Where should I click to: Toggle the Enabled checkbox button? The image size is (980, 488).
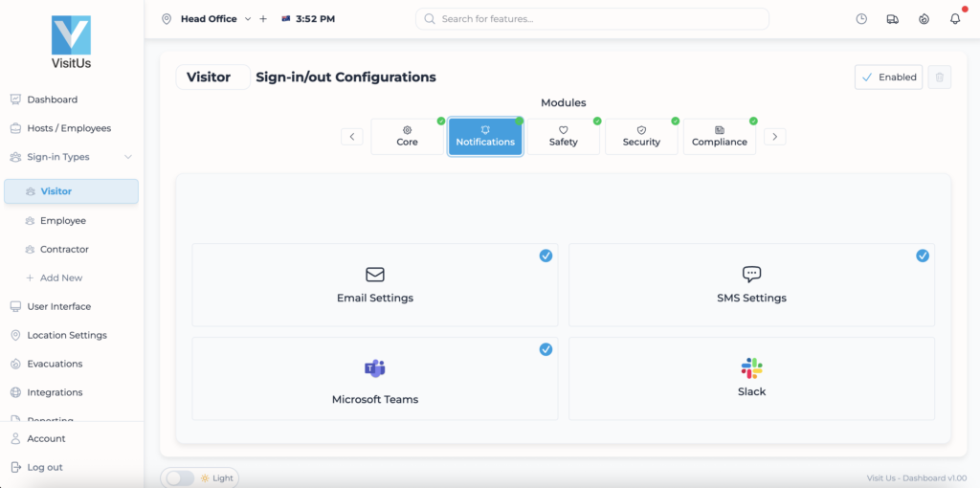tap(888, 78)
